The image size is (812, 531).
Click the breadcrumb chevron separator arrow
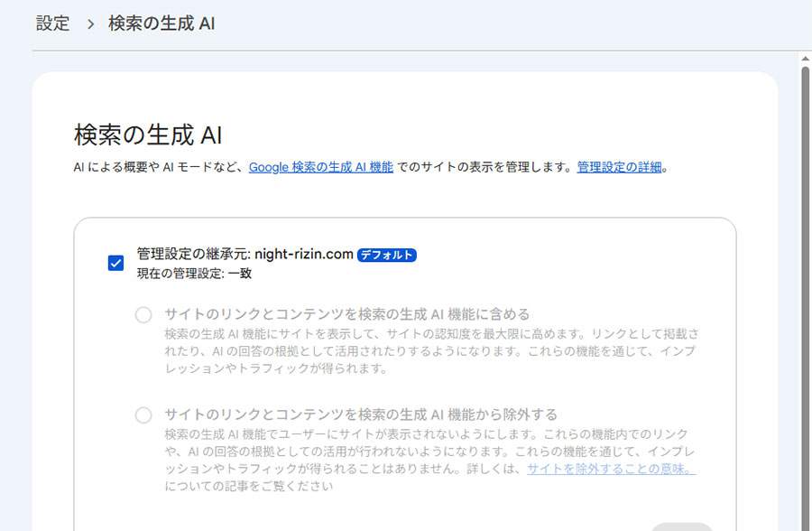point(90,23)
